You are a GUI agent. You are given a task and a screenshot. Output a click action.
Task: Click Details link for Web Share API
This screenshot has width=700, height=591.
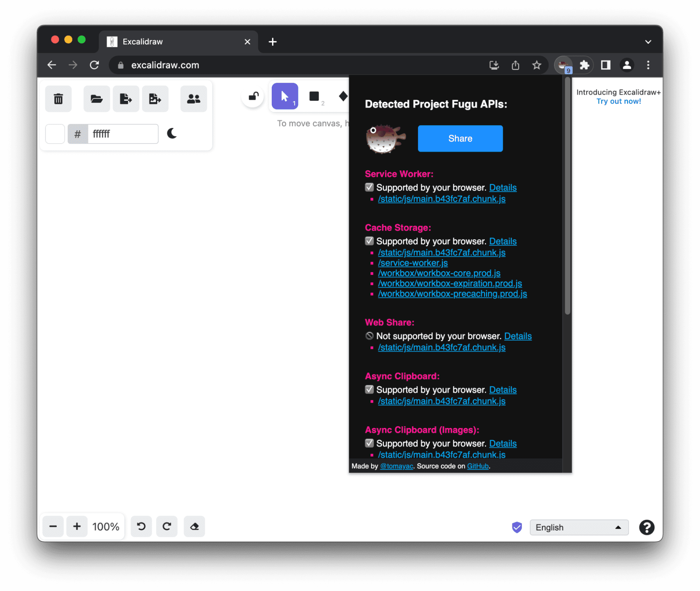click(518, 336)
